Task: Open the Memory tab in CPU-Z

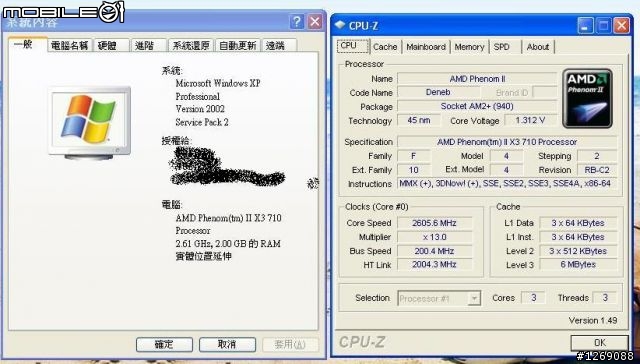Action: pos(469,47)
